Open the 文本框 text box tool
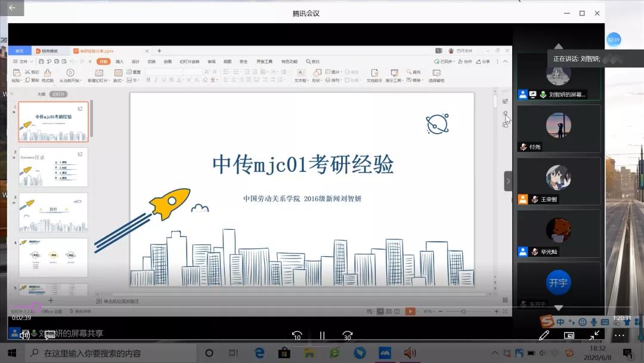 [301, 76]
